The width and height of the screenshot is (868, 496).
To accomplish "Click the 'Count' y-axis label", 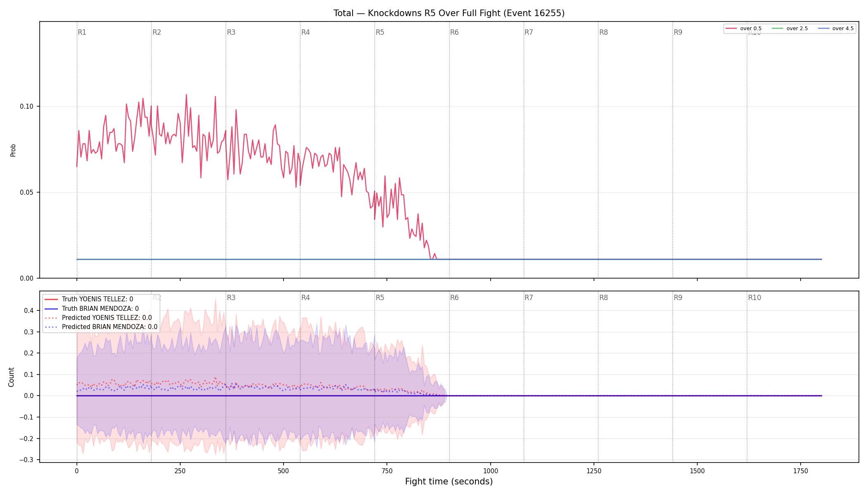I will click(x=11, y=377).
